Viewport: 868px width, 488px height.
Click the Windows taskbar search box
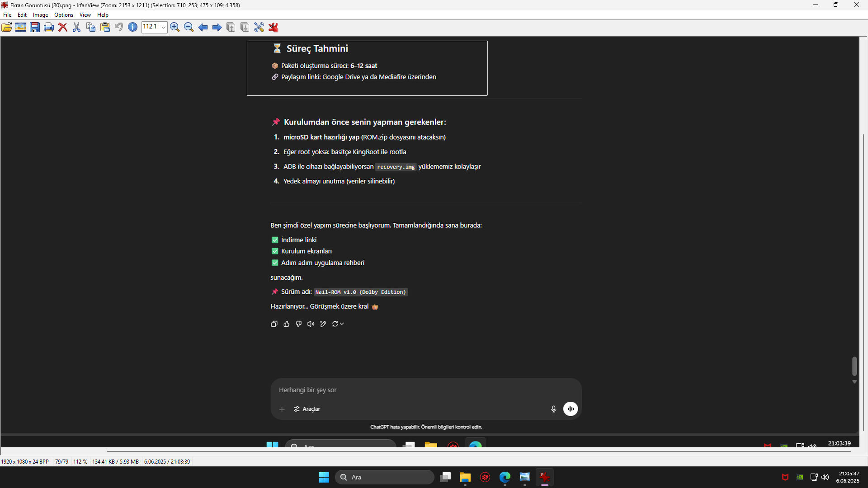[x=385, y=477]
